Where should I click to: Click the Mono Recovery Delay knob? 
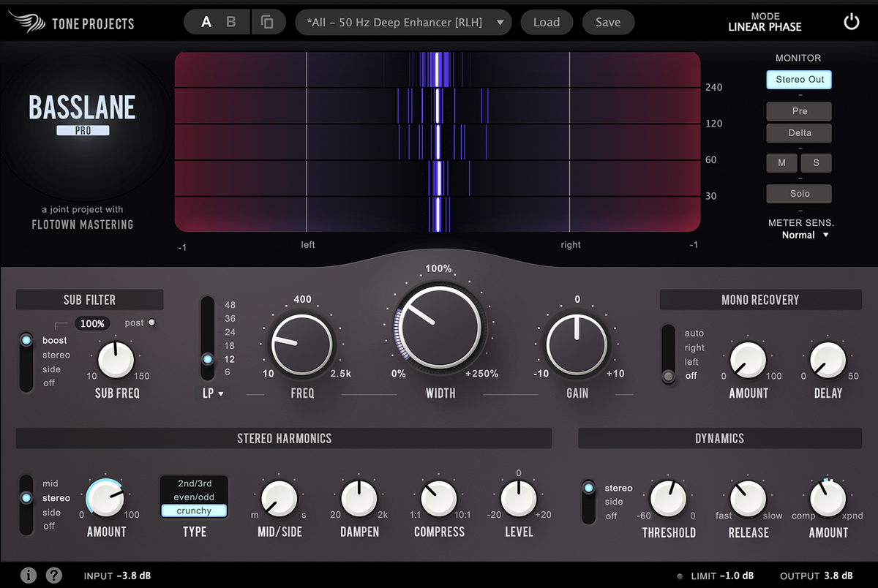pyautogui.click(x=828, y=359)
